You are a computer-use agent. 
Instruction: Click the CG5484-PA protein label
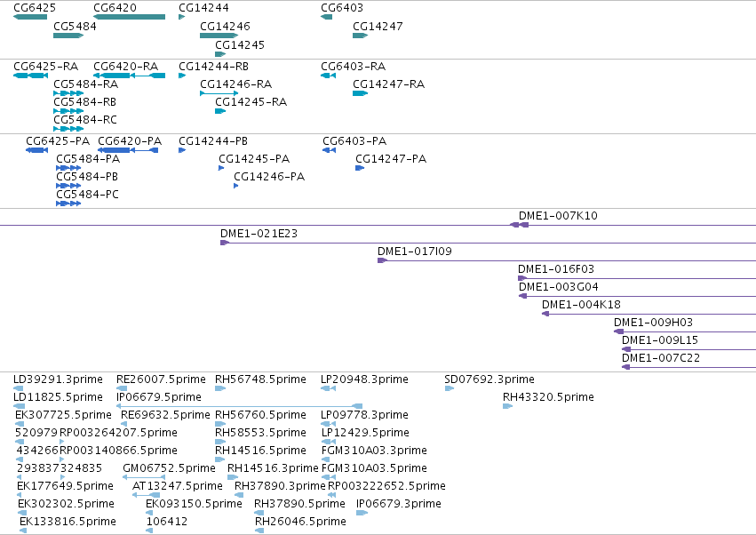(88, 159)
